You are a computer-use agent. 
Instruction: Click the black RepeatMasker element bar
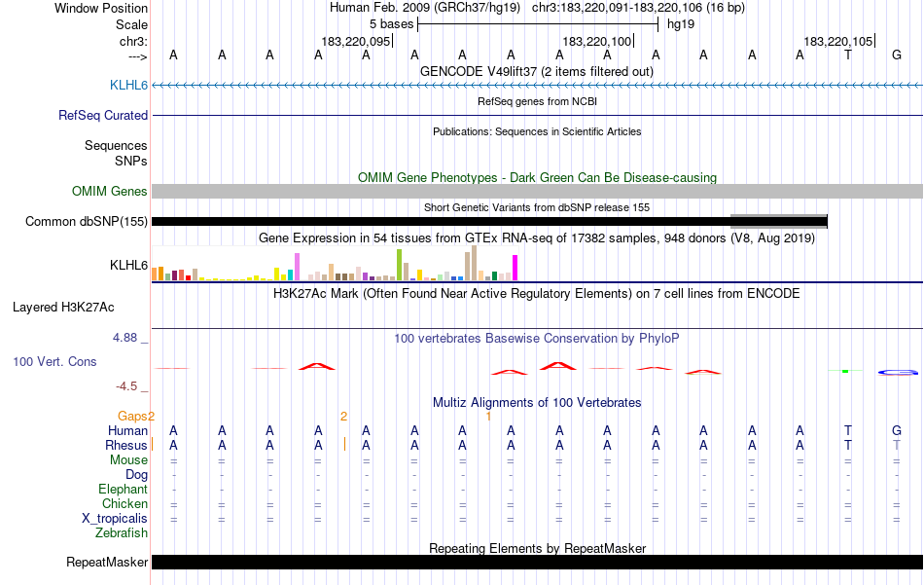(537, 562)
